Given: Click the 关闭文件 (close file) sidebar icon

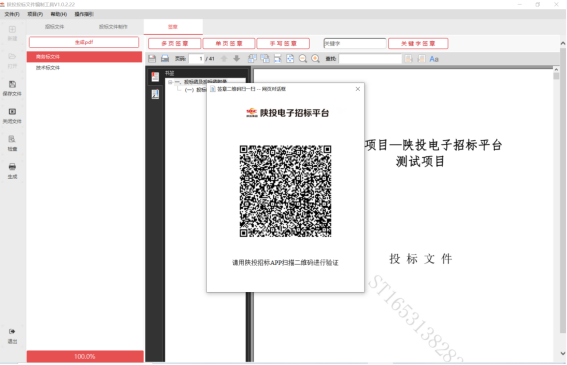Looking at the screenshot, I should click(12, 115).
